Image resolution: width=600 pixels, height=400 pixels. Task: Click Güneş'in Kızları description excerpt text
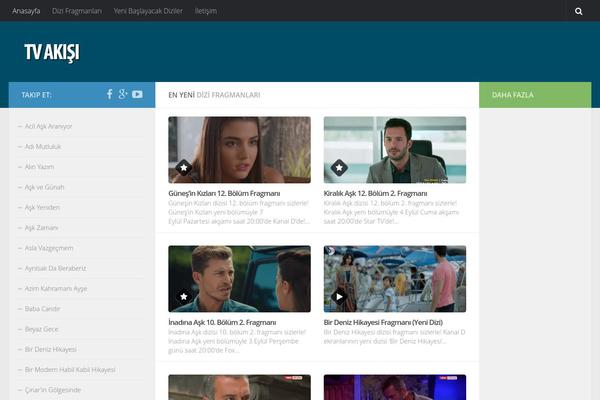(239, 212)
